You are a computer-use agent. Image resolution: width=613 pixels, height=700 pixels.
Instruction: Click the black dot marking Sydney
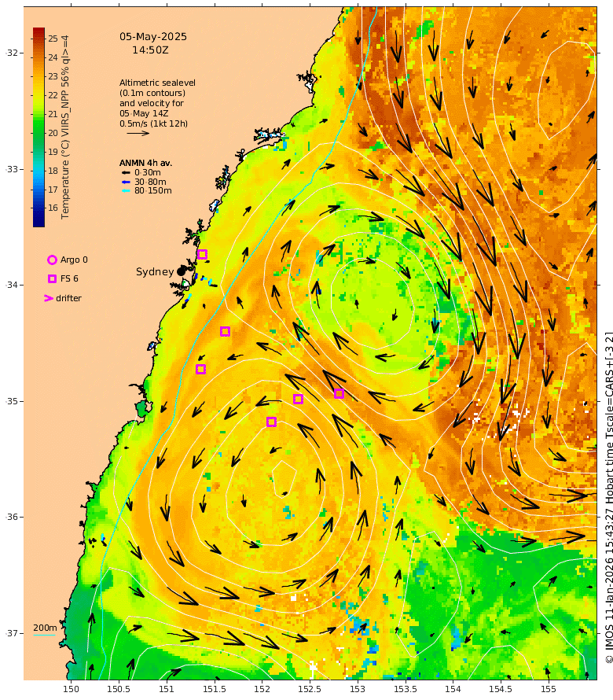coord(181,271)
